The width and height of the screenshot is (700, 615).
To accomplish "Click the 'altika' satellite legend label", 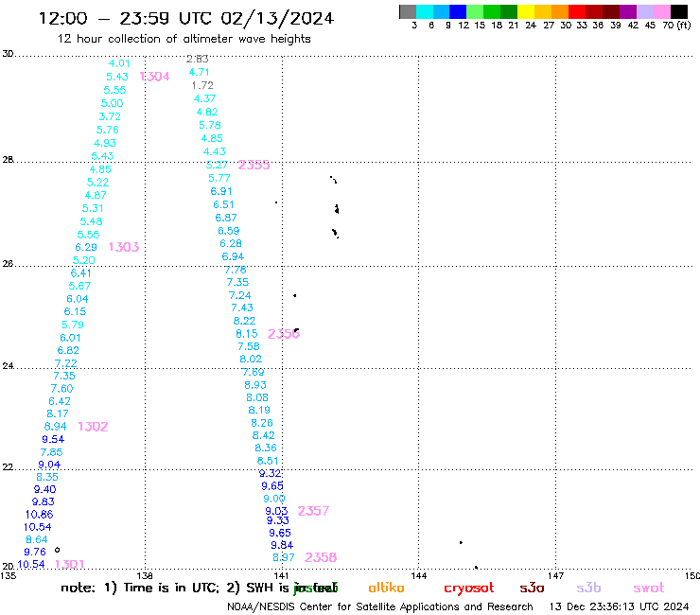I will pyautogui.click(x=386, y=588).
